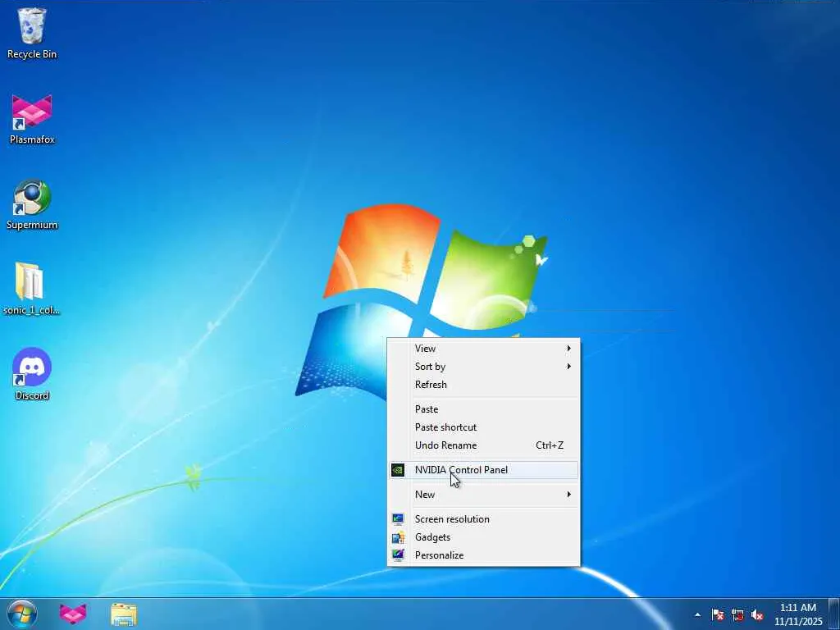Open NVIDIA Control Panel menu entry
Viewport: 840px width, 630px height.
click(x=483, y=470)
